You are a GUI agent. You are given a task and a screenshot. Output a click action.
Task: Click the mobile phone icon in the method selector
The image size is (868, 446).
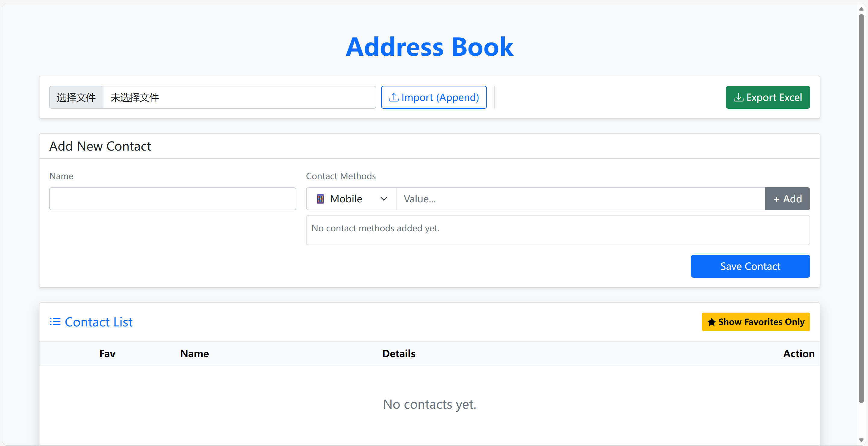point(320,198)
